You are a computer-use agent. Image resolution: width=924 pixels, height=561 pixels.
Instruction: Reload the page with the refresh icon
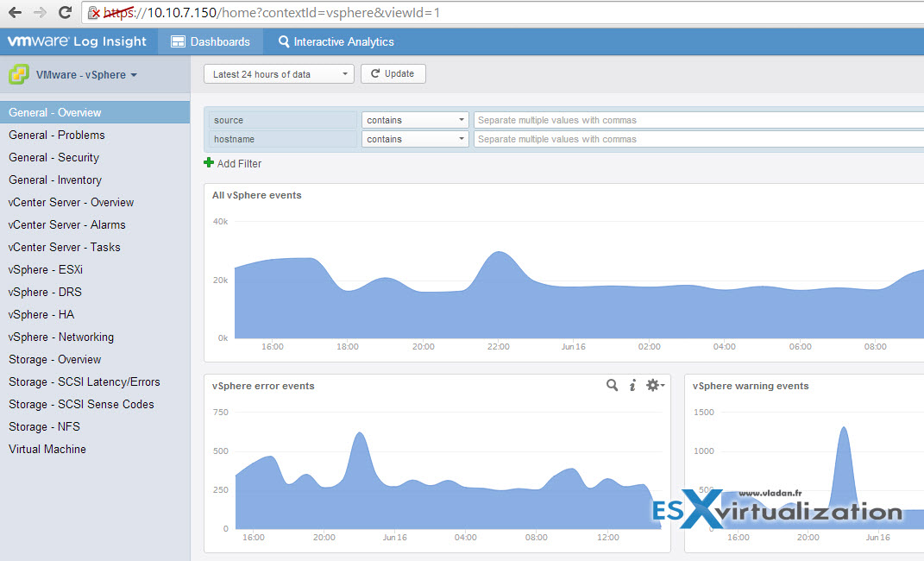coord(65,12)
